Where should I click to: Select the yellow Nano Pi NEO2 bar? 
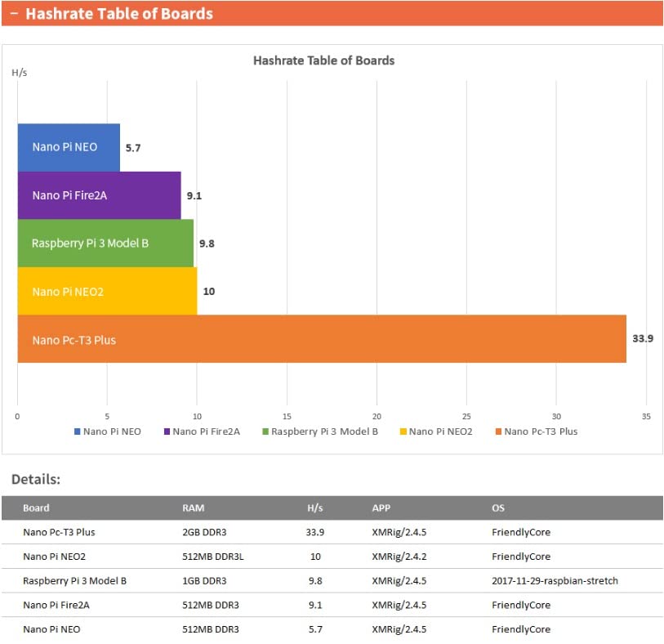(107, 291)
